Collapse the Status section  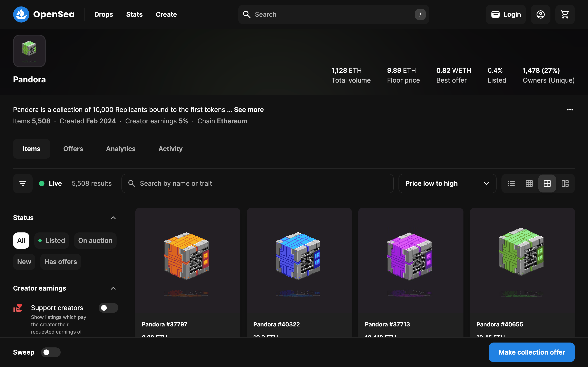(113, 218)
